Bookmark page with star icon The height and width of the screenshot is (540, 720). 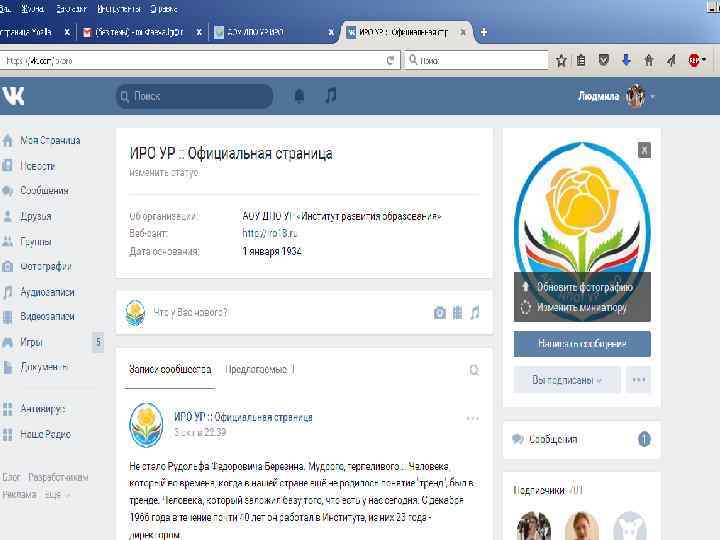point(561,60)
